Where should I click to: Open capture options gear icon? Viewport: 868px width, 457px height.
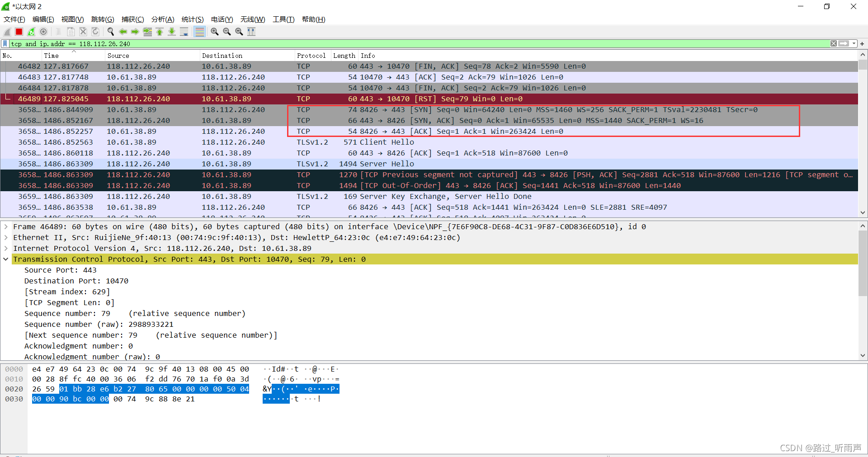coord(43,32)
